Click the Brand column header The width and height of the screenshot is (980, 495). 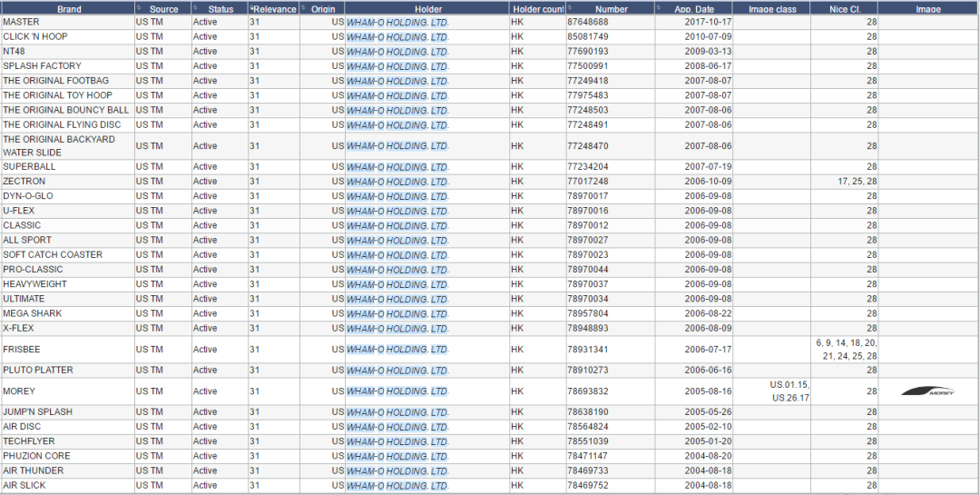(68, 8)
